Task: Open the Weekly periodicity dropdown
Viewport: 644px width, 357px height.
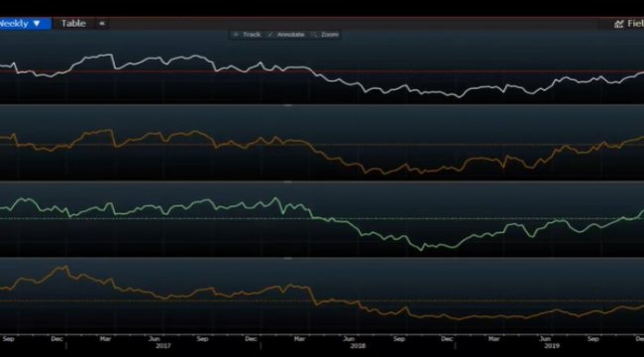Action: tap(25, 24)
